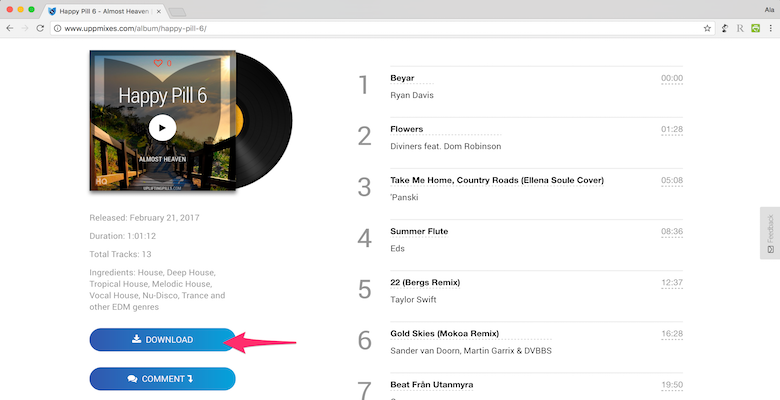
Task: Open the Feedback side tab
Action: coord(770,233)
